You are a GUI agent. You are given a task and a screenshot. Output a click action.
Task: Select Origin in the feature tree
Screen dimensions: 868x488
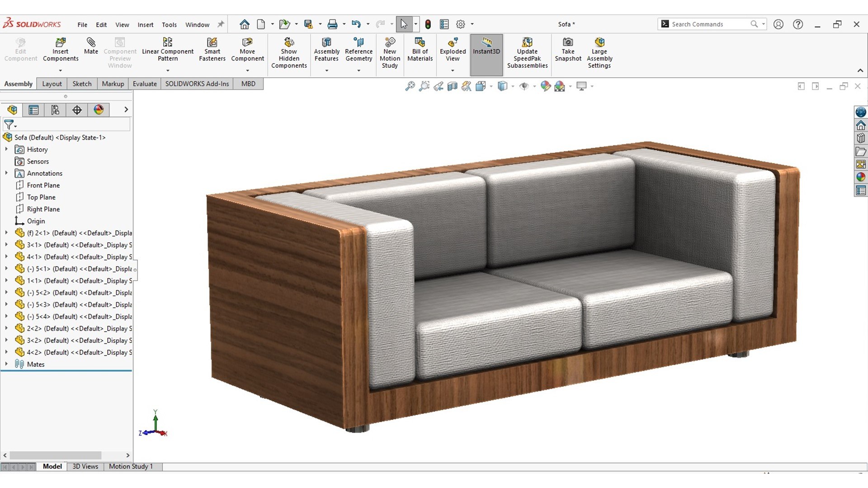[x=36, y=221]
